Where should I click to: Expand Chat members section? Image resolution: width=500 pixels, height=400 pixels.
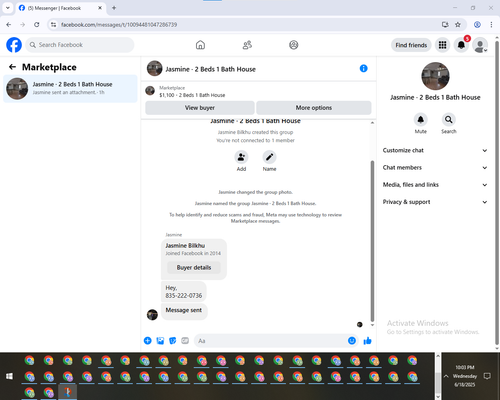pos(435,168)
